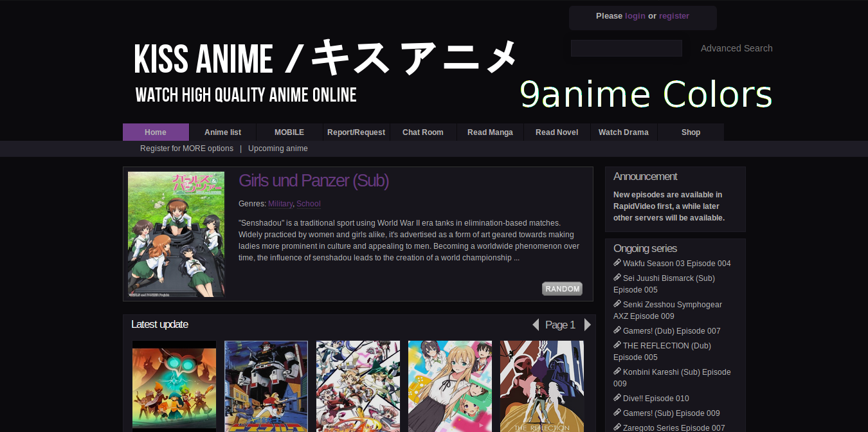The height and width of the screenshot is (432, 868).
Task: Open the Anime list tab
Action: coord(222,132)
